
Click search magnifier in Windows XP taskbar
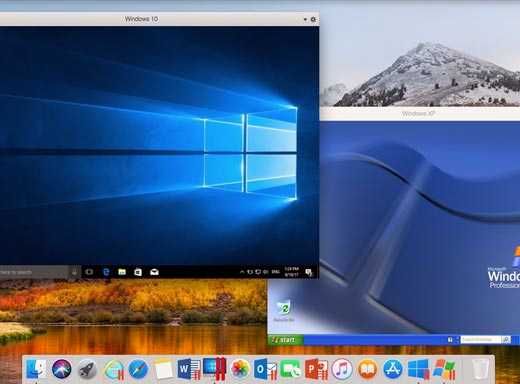(x=506, y=340)
